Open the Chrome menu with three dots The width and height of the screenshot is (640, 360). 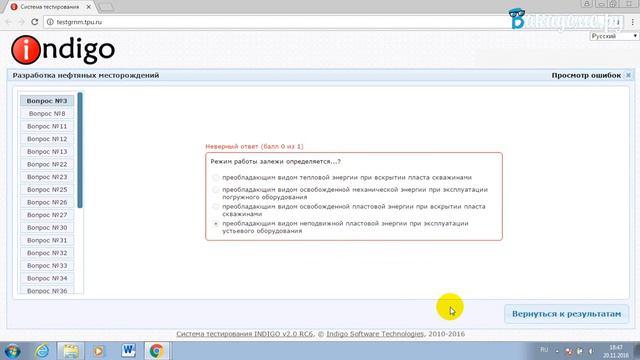coord(633,22)
